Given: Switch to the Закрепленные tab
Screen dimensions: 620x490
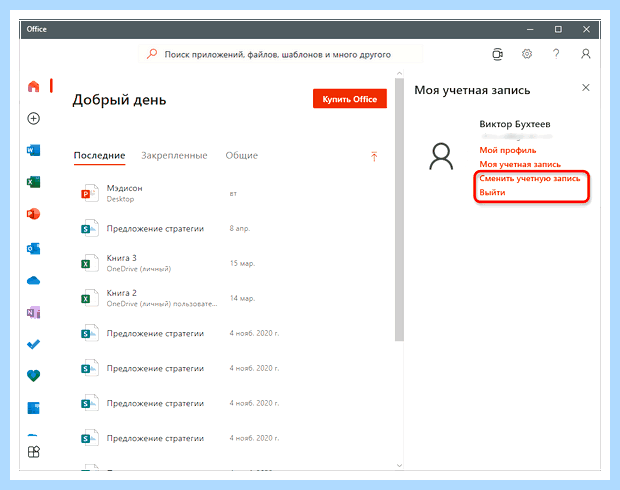Looking at the screenshot, I should 174,155.
